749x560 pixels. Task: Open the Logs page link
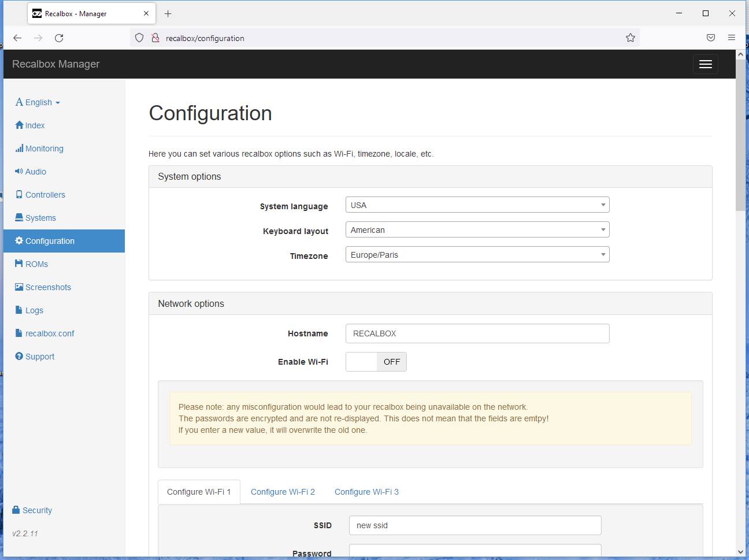[34, 310]
